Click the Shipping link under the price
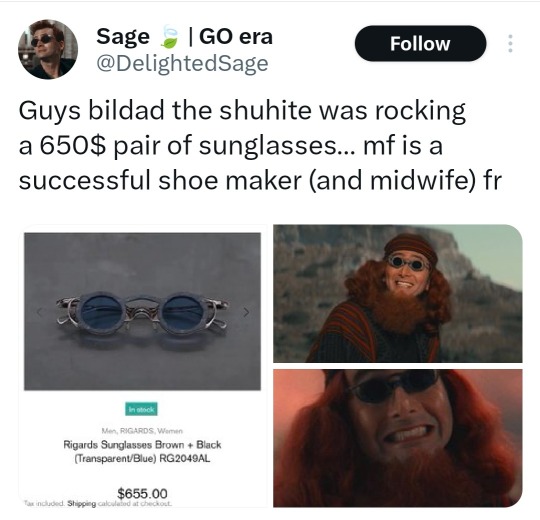Image resolution: width=540 pixels, height=520 pixels. click(82, 503)
